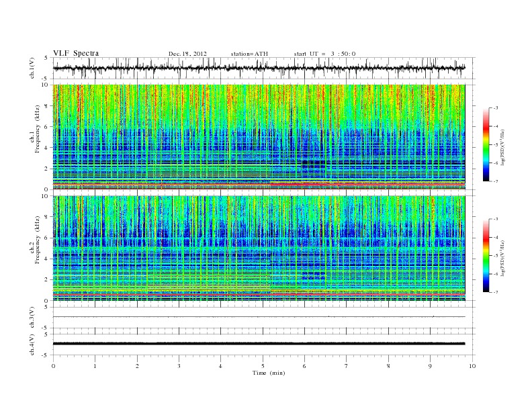The width and height of the screenshot is (532, 411).
Task: Click the "Time (min)" x-axis label
Action: pyautogui.click(x=269, y=373)
